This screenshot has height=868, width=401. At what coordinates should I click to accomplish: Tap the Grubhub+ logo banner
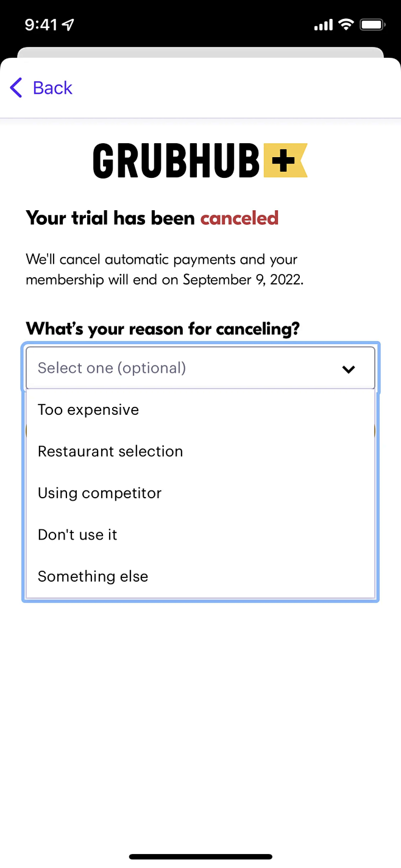[x=200, y=160]
